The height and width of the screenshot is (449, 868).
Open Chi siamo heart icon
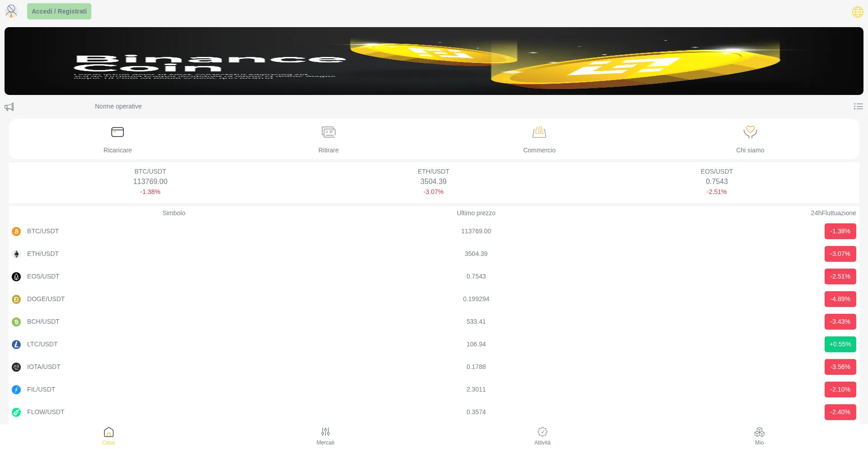[750, 132]
